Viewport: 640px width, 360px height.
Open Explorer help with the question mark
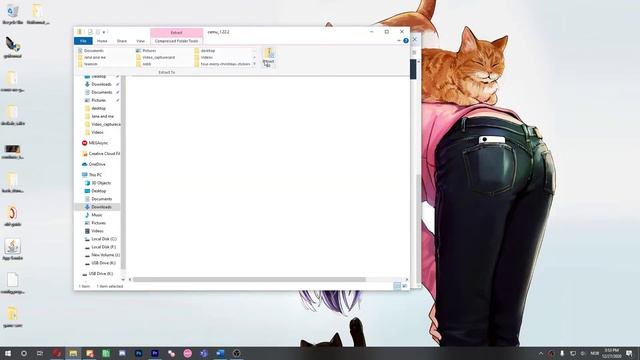[x=406, y=40]
